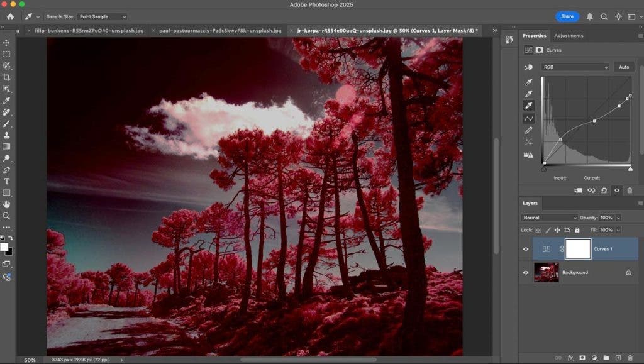Select the Hand tool
The width and height of the screenshot is (644, 364).
(6, 204)
